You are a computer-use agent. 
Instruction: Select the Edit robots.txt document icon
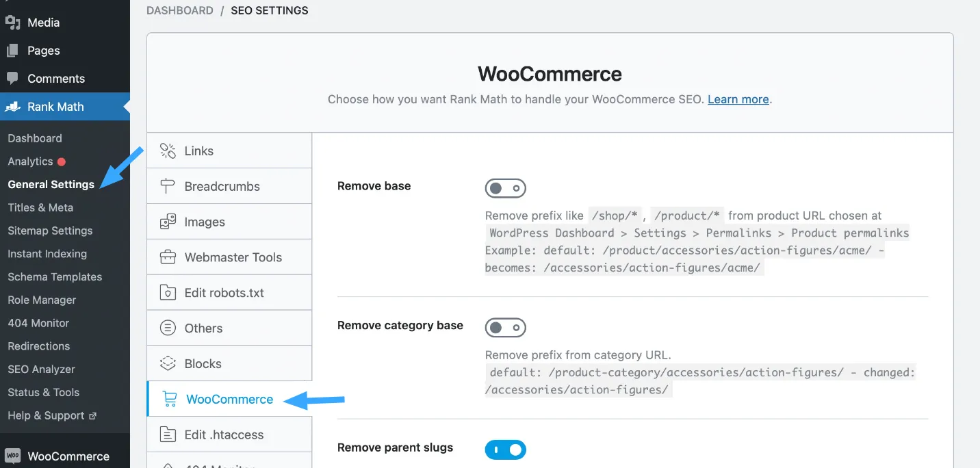click(168, 292)
